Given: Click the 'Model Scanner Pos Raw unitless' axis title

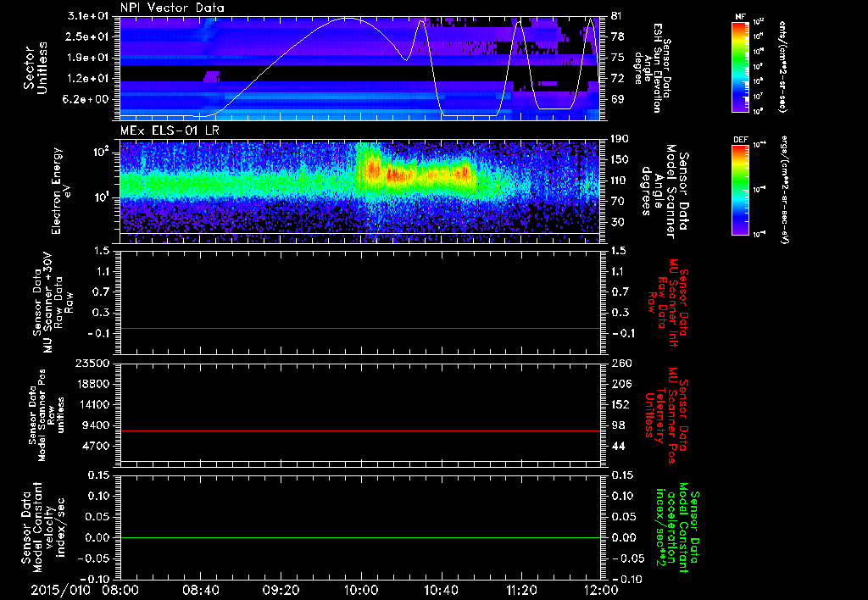Looking at the screenshot, I should point(47,415).
